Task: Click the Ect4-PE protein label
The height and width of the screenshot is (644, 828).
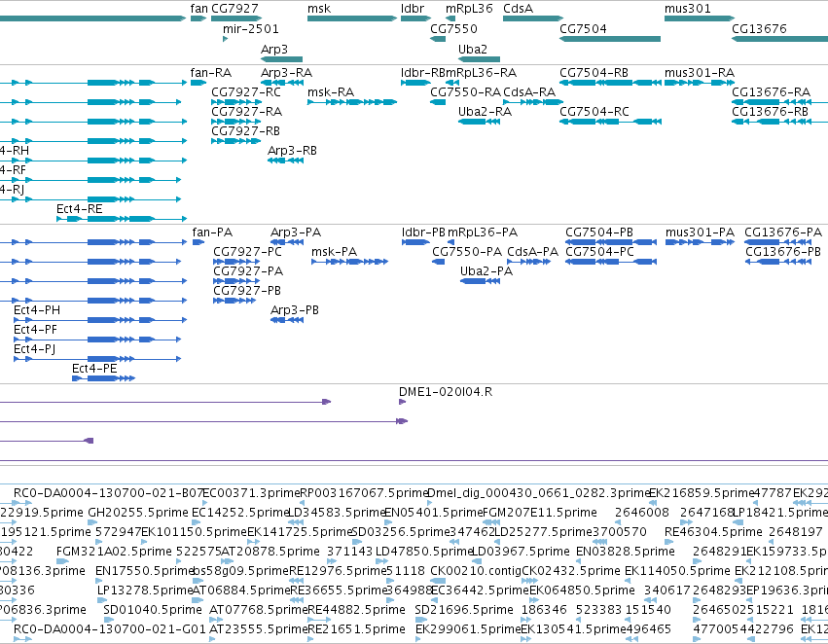Action: (x=94, y=369)
